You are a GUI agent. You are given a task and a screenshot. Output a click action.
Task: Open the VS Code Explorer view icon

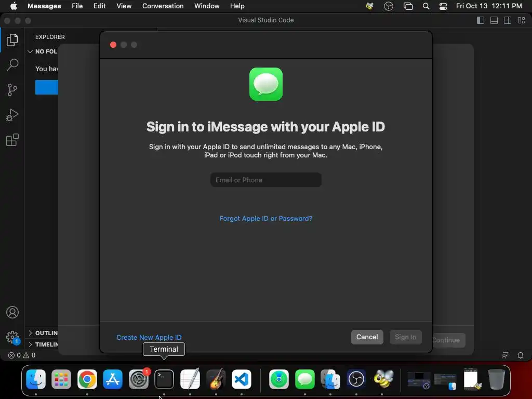pyautogui.click(x=12, y=40)
